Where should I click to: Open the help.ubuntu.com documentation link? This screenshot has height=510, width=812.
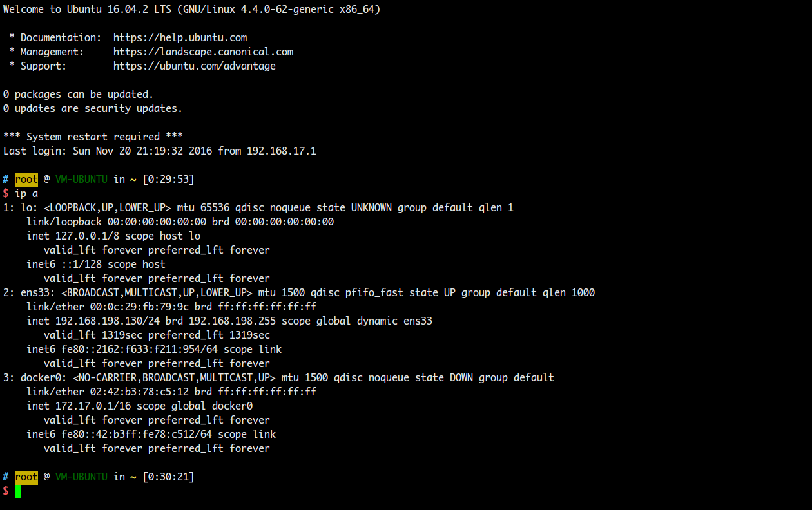tap(180, 37)
